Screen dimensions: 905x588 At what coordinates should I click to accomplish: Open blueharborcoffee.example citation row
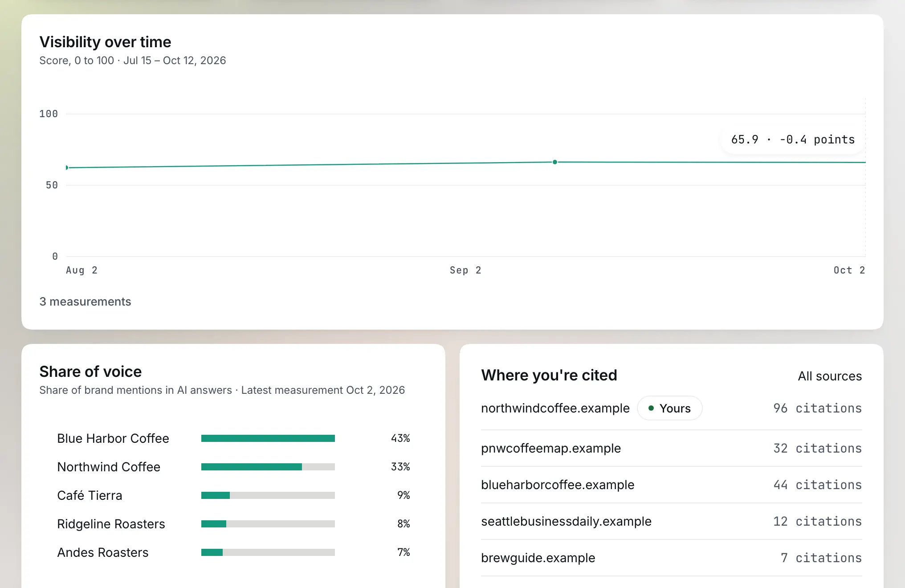(671, 485)
